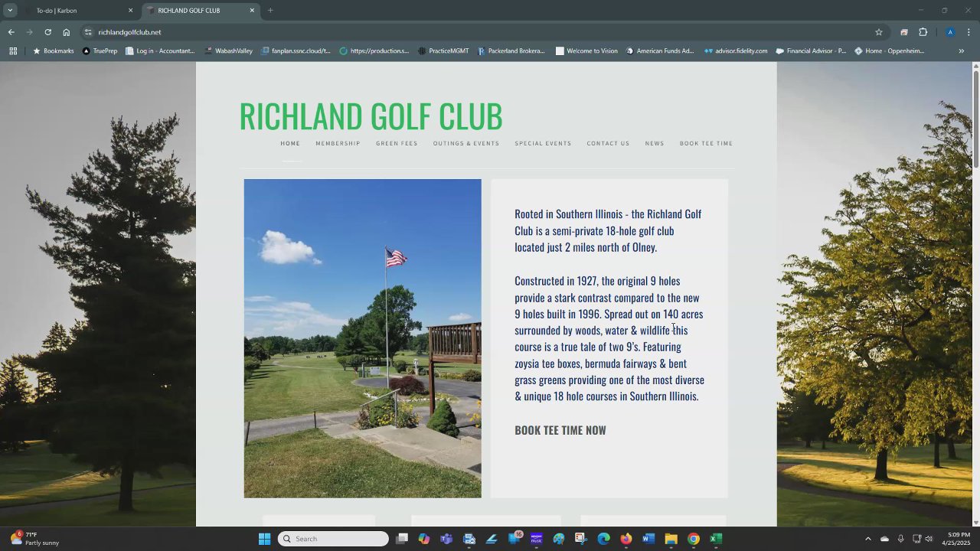Click the clubhouse flag photo
980x551 pixels.
[363, 338]
